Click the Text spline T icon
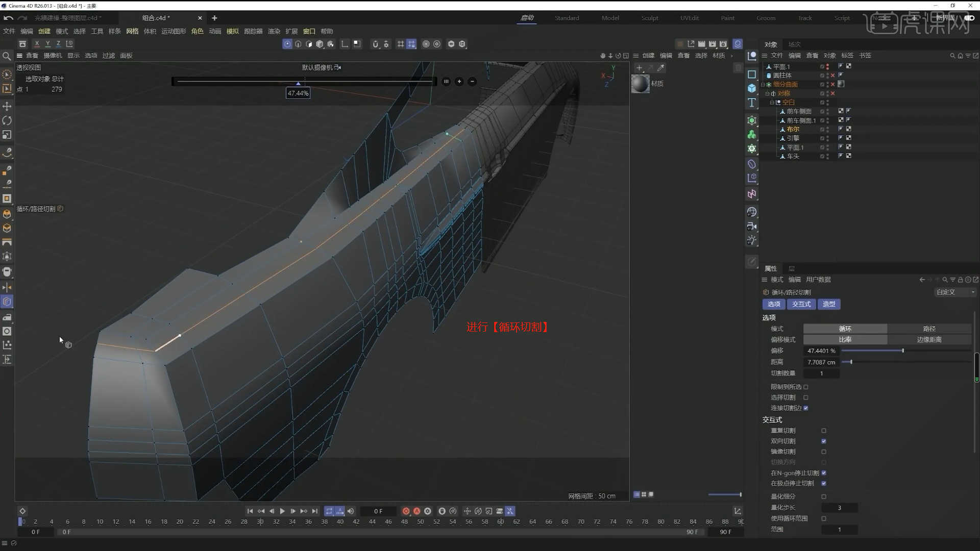 pyautogui.click(x=752, y=103)
